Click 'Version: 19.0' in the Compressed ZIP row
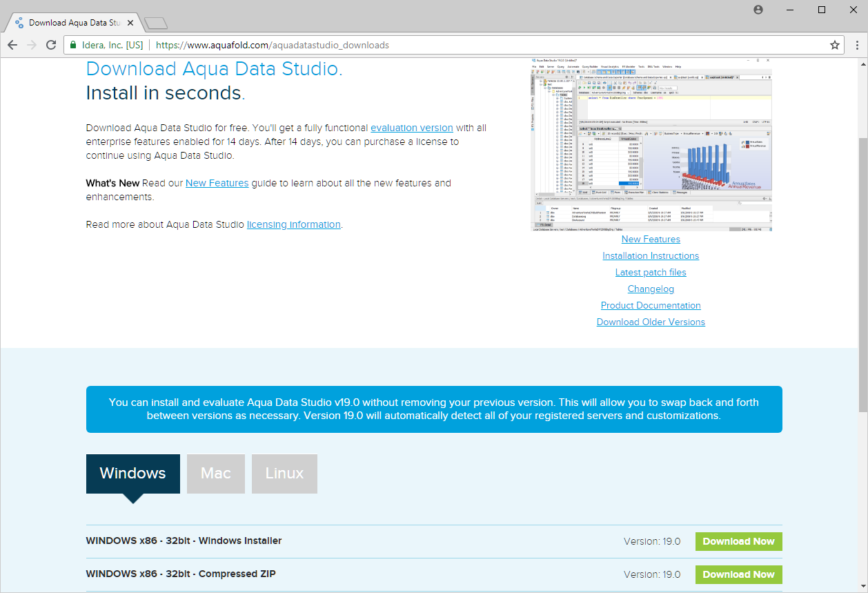This screenshot has width=868, height=593. 652,574
